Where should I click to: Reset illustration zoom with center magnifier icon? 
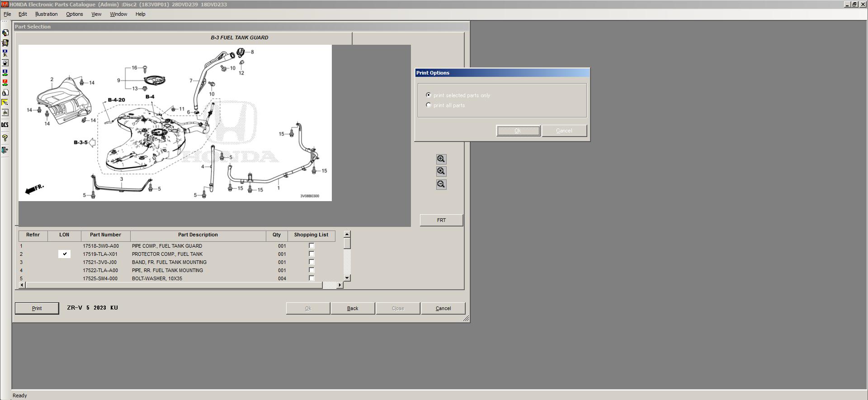tap(441, 171)
